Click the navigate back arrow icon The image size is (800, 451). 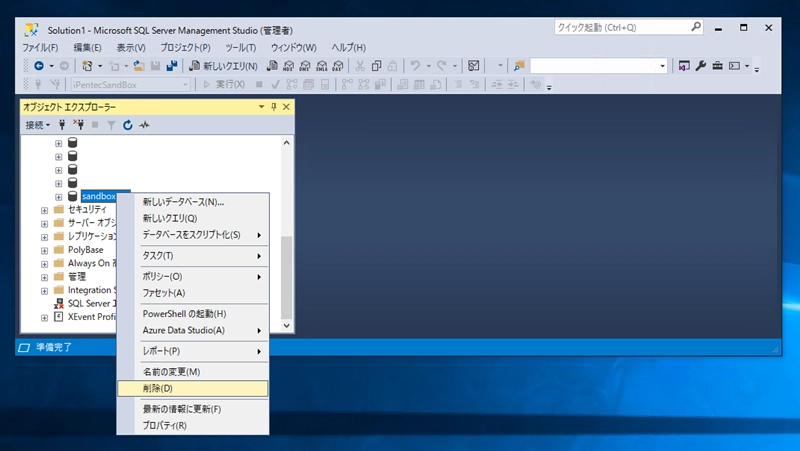coord(39,66)
